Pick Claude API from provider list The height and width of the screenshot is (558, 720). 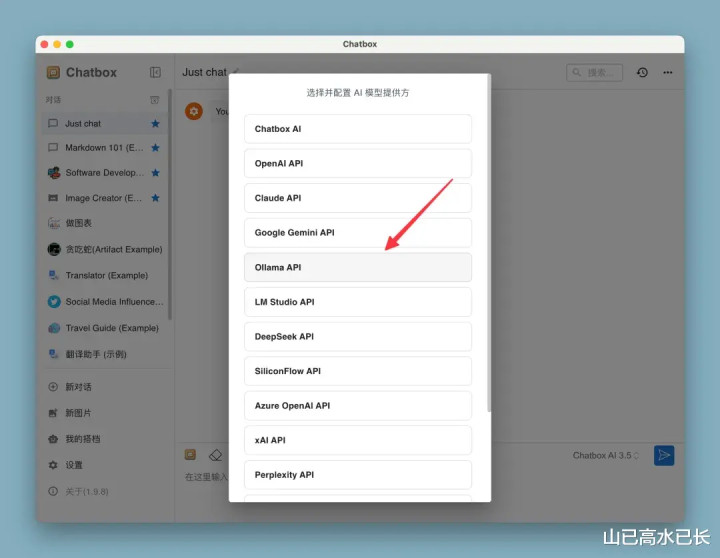pos(358,198)
